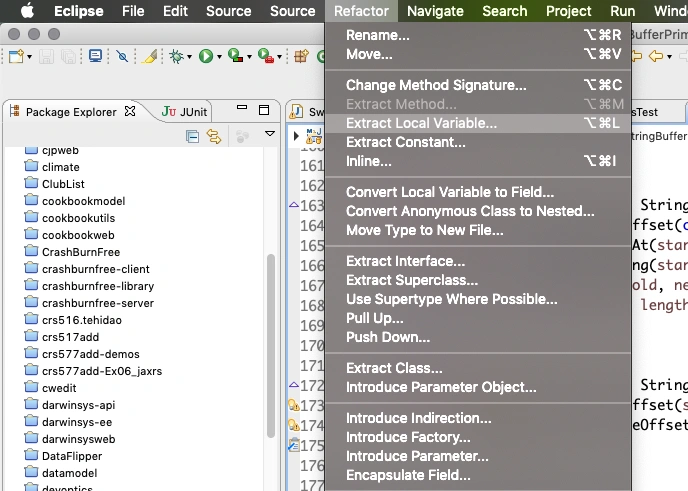Choose Encapsulate Field...
Screen dimensions: 688x491
point(478,475)
